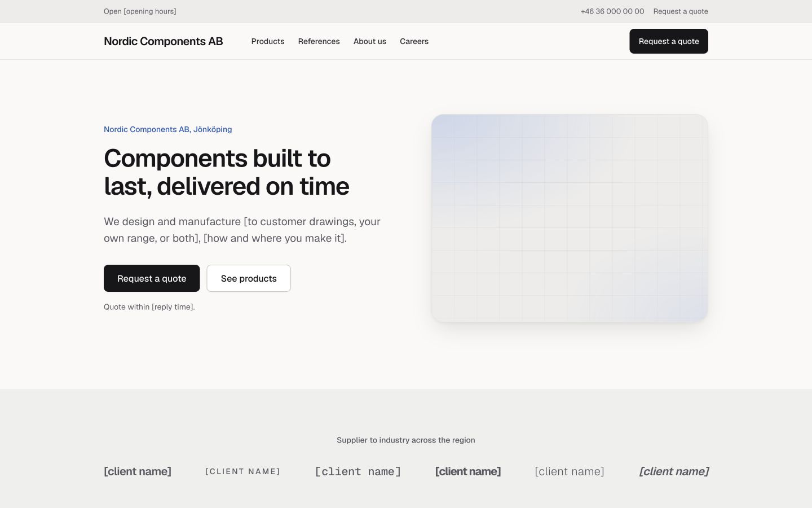Click the blue "Nordic Components AB, Jönköping" label
This screenshot has height=508, width=812.
168,129
